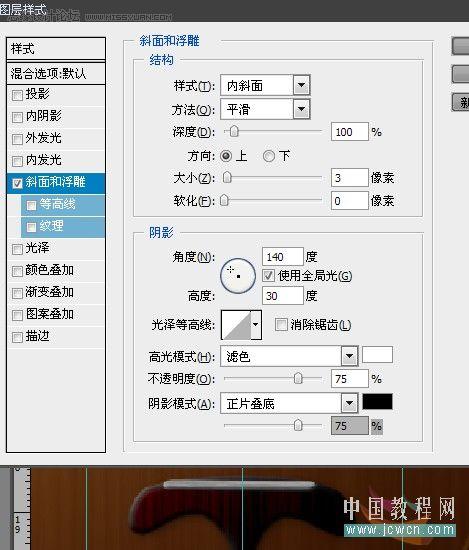The height and width of the screenshot is (550, 469).
Task: Click the 深度 depth value field 100
Action: pos(350,132)
